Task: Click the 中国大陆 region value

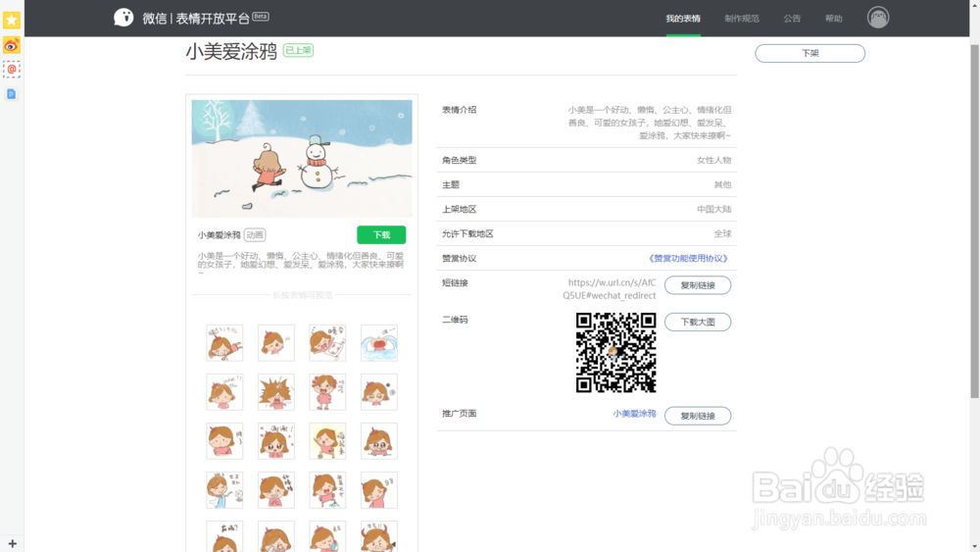Action: click(713, 210)
